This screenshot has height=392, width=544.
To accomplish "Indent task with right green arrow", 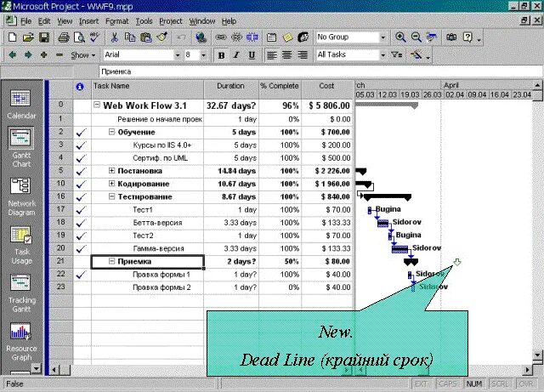I will [28, 55].
